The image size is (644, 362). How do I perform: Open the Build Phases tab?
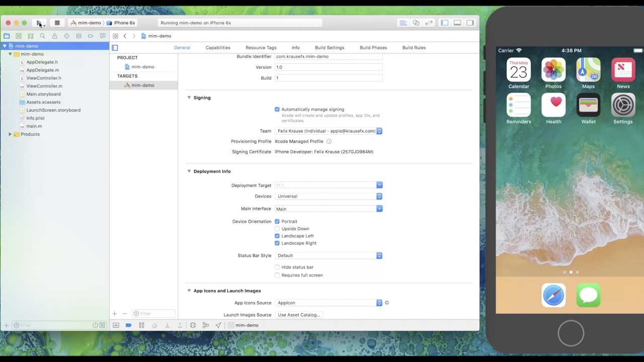coord(373,48)
